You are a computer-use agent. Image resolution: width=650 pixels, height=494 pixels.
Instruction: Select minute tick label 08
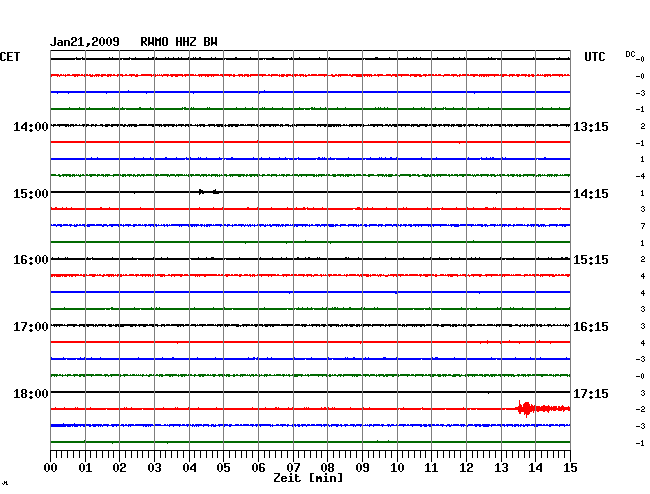click(x=327, y=468)
